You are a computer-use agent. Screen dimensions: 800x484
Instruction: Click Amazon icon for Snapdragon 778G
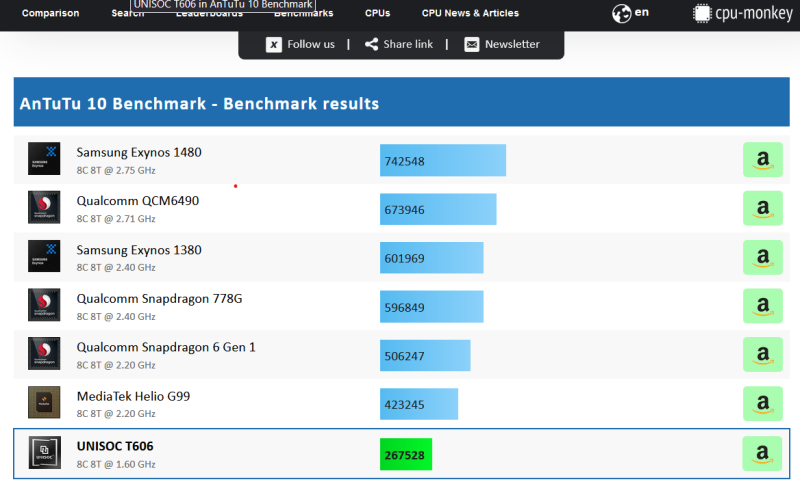pos(763,306)
